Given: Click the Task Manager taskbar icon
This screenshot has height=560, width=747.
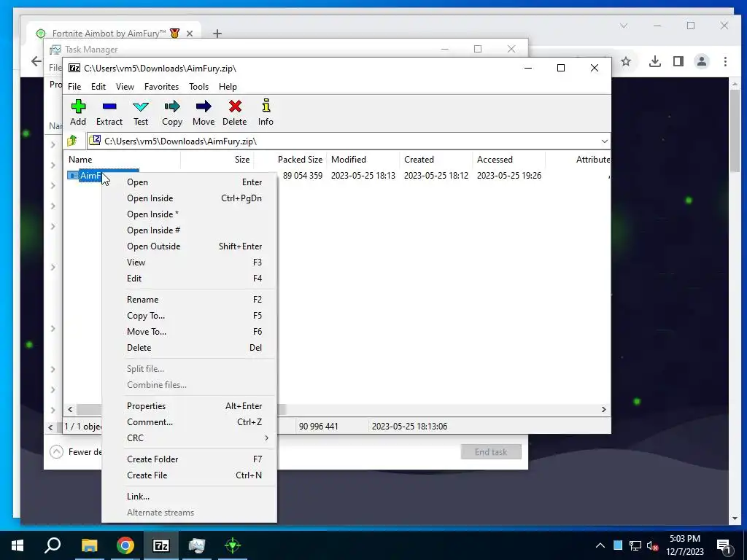Looking at the screenshot, I should 197,545.
